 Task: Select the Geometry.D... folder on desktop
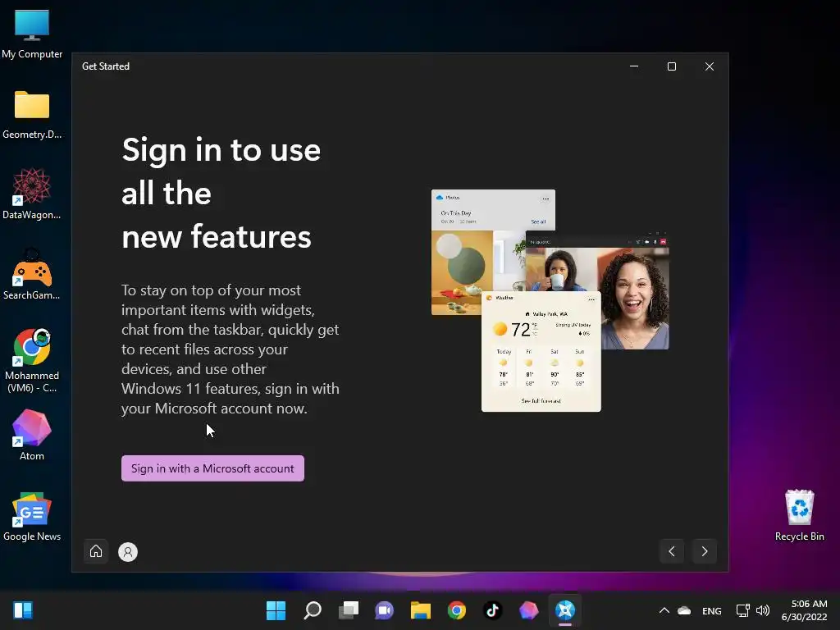point(32,113)
